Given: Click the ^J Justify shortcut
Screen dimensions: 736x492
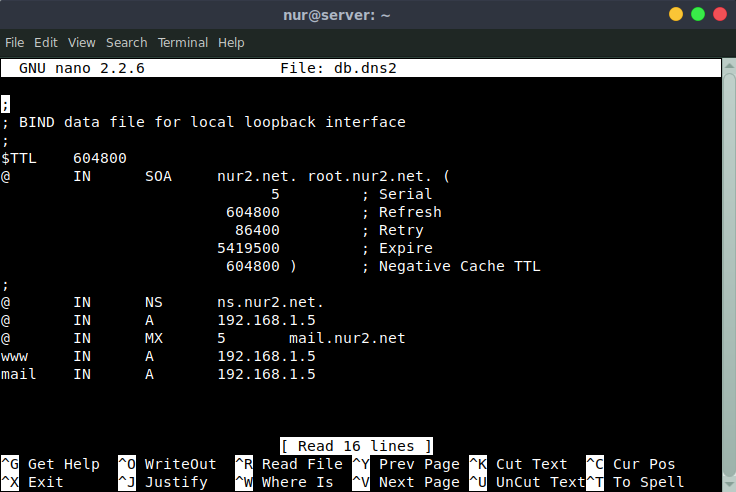Looking at the screenshot, I should (x=163, y=482).
